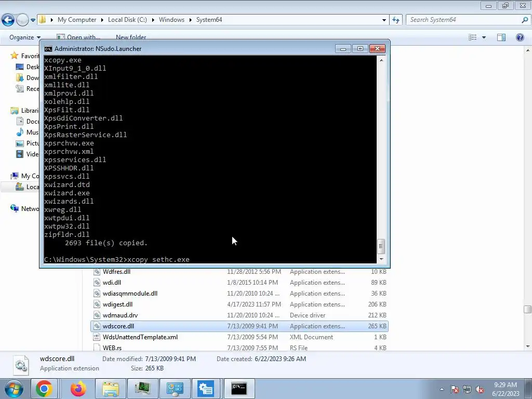Open Google Chrome from the taskbar

[44, 389]
